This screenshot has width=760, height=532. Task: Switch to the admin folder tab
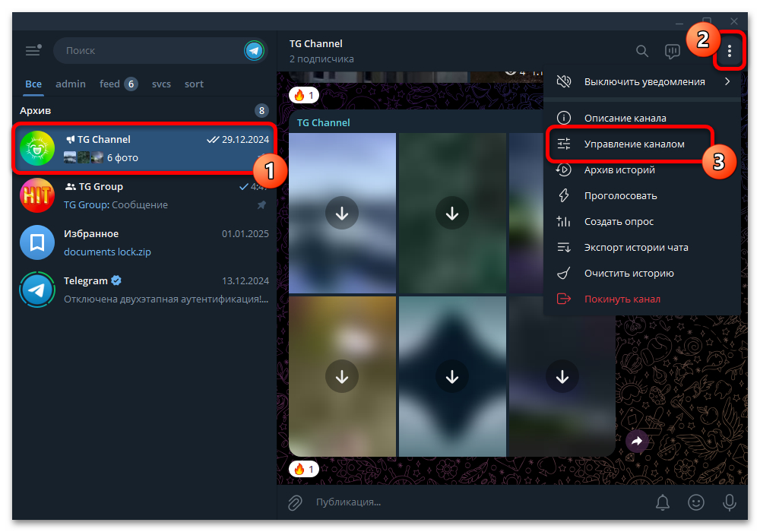pos(70,84)
